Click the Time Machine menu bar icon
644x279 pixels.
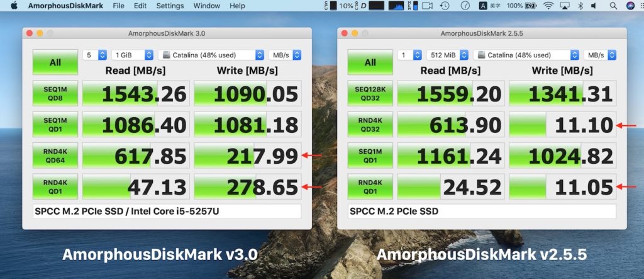click(x=445, y=6)
